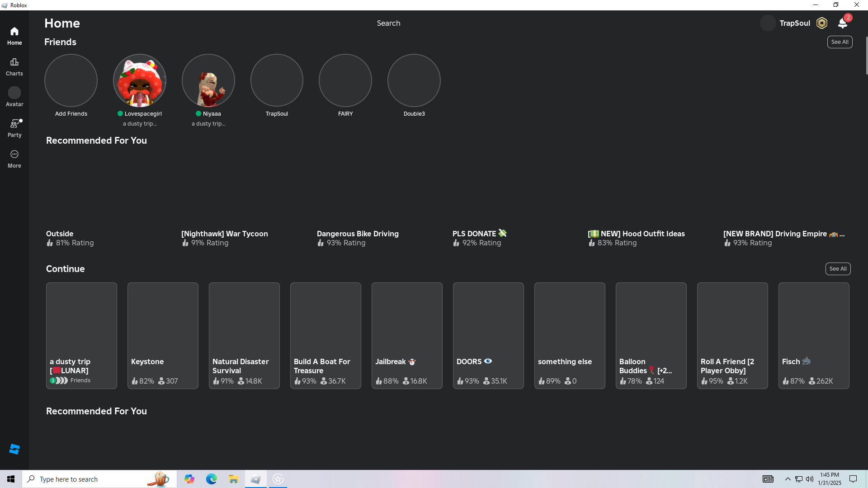Open the volume control in tray
868x488 pixels.
coord(810,479)
